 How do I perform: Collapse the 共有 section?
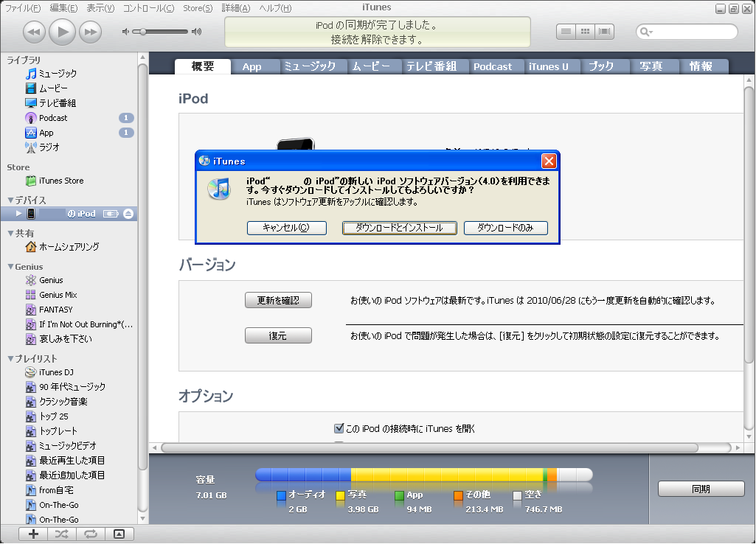click(10, 233)
